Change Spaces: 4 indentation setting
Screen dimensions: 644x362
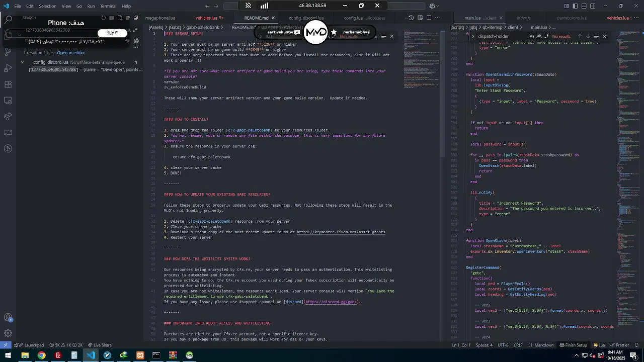tap(485, 345)
